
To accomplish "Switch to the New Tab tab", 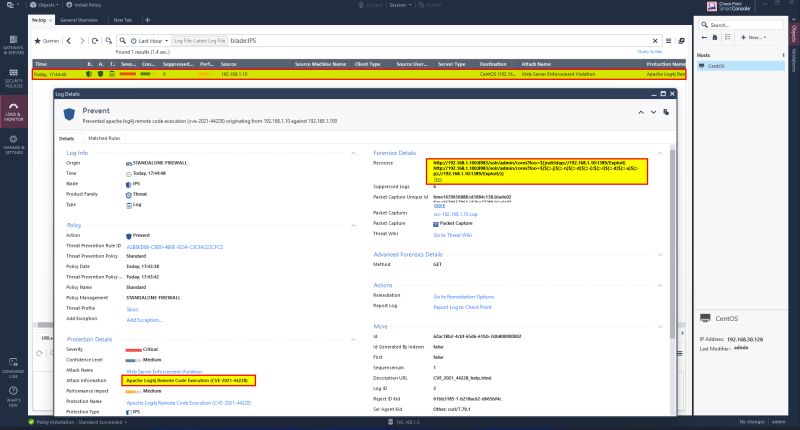I will pyautogui.click(x=122, y=20).
